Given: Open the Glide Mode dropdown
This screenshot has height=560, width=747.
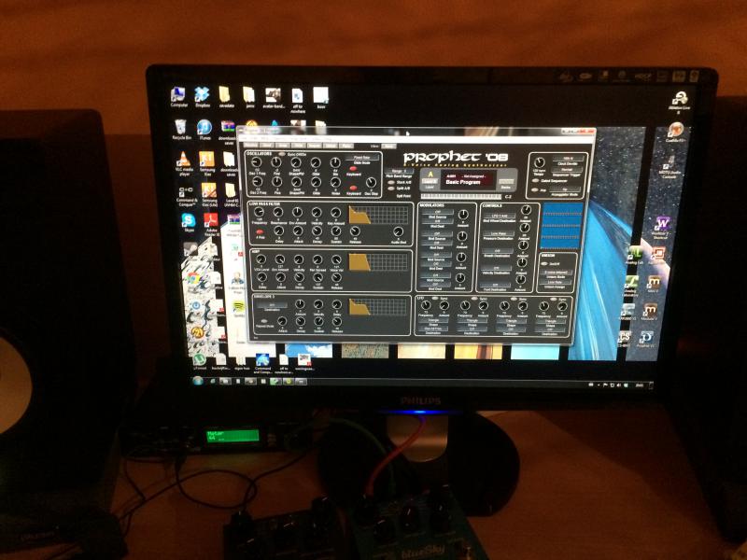Looking at the screenshot, I should click(361, 158).
